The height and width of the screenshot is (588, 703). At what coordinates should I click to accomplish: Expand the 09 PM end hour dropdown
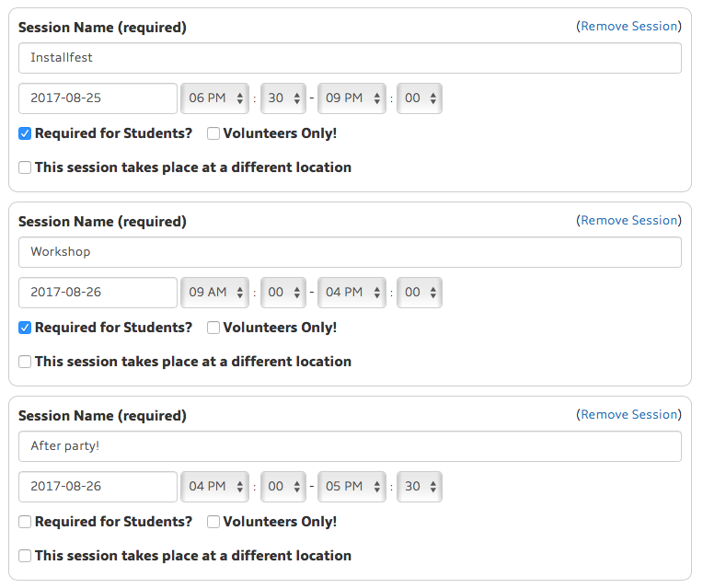[351, 98]
